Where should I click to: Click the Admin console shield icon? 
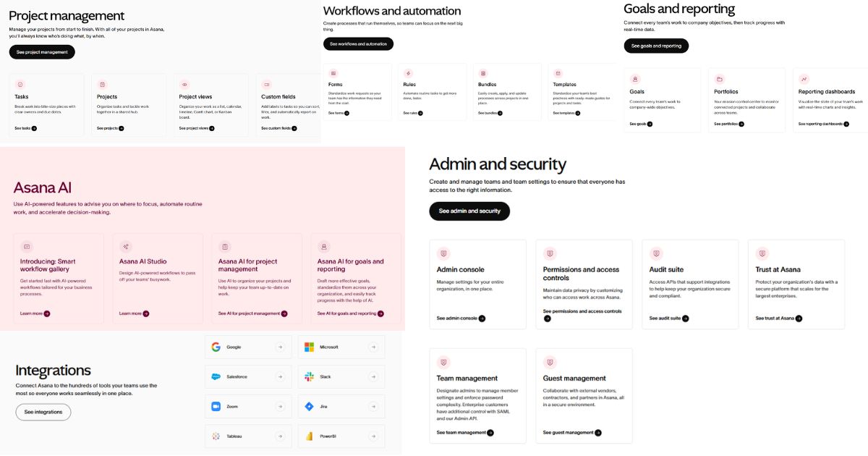point(443,254)
